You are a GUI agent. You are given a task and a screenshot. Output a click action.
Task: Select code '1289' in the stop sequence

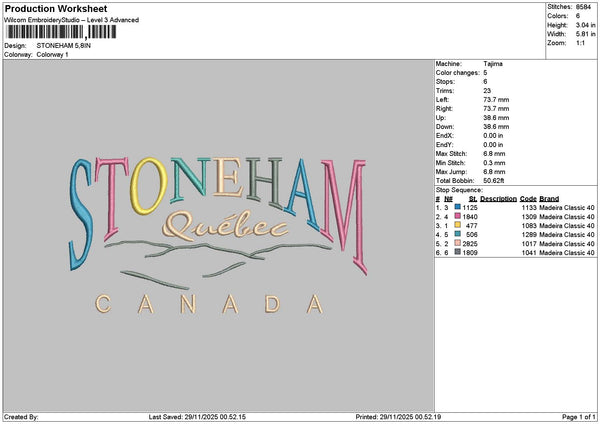click(529, 235)
